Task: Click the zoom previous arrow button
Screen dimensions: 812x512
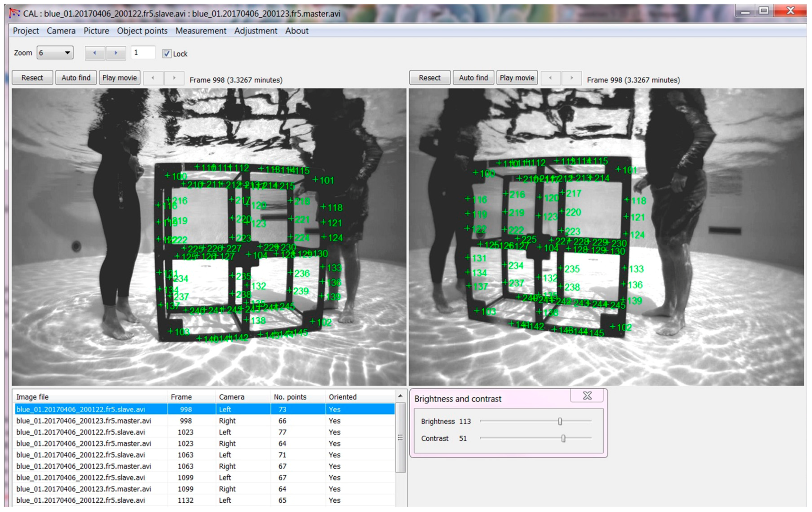Action: click(95, 53)
